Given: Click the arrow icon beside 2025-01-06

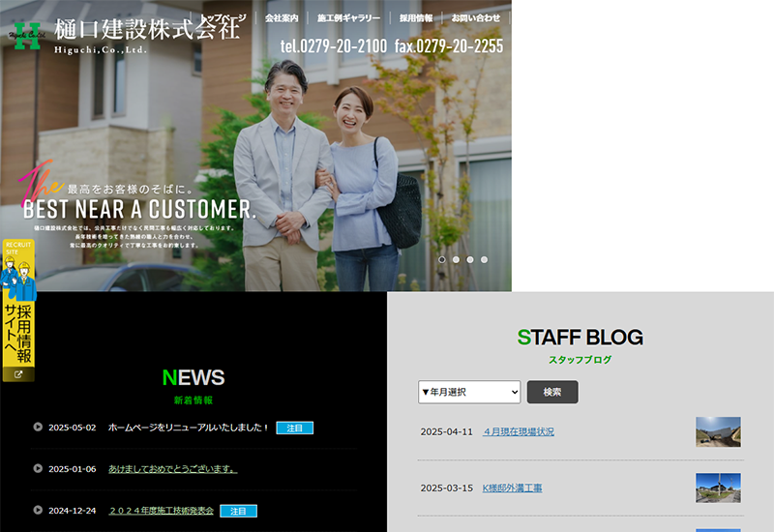Looking at the screenshot, I should pyautogui.click(x=38, y=468).
